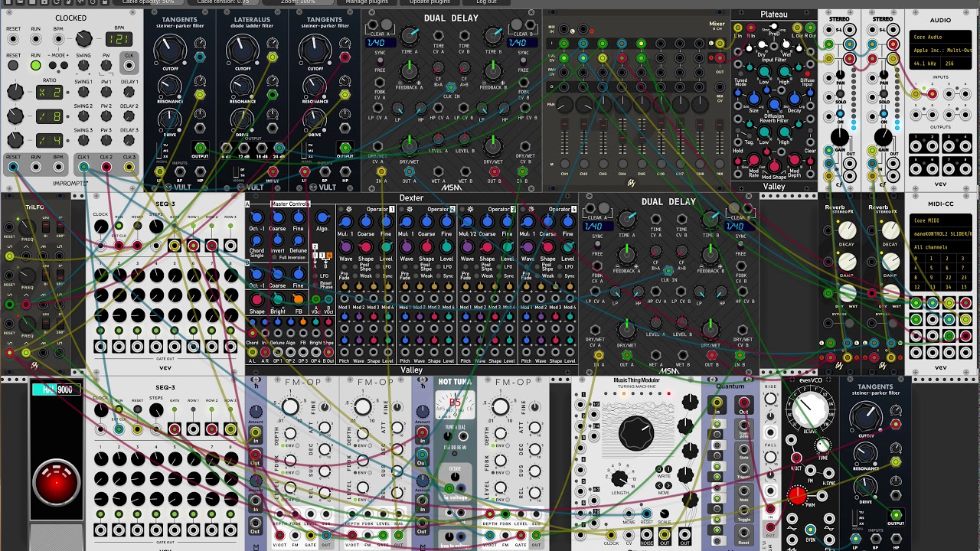
Task: Click the Cable tension slider in the toolbar
Action: click(x=224, y=2)
